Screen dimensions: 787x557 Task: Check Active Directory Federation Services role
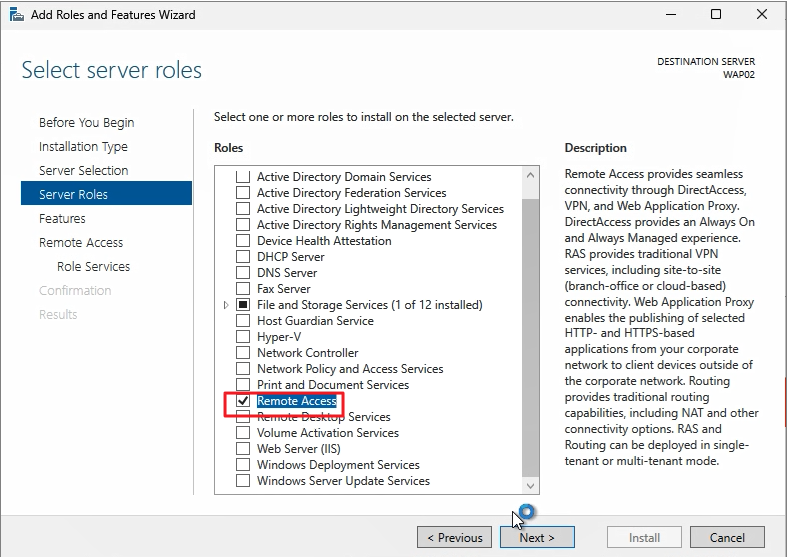243,193
